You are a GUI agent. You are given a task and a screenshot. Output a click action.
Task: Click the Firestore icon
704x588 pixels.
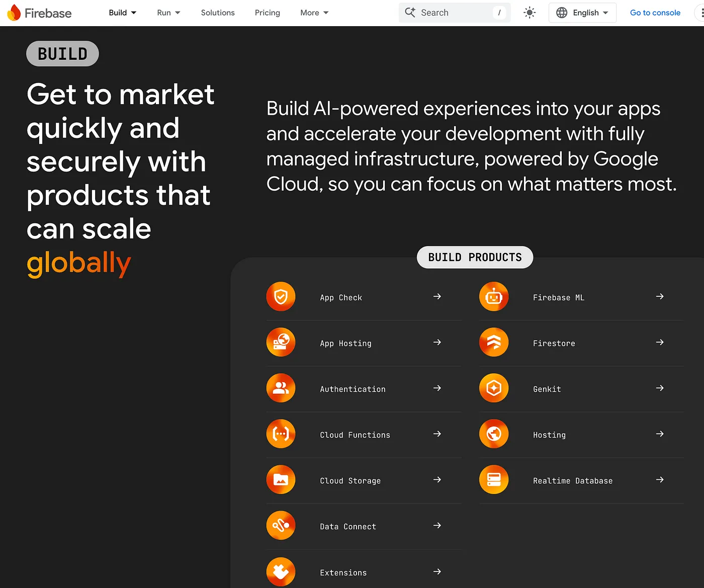point(494,343)
